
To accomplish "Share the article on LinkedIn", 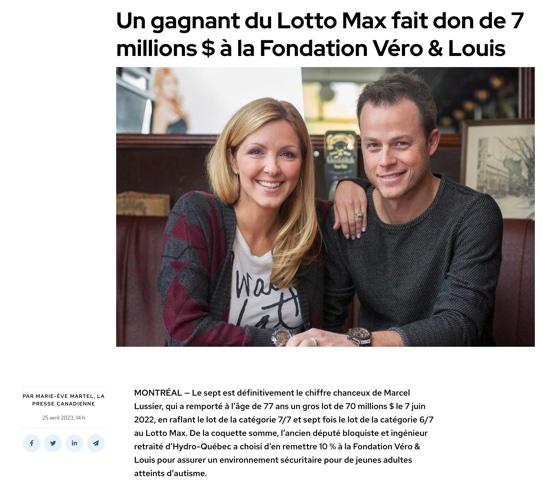I will (74, 443).
